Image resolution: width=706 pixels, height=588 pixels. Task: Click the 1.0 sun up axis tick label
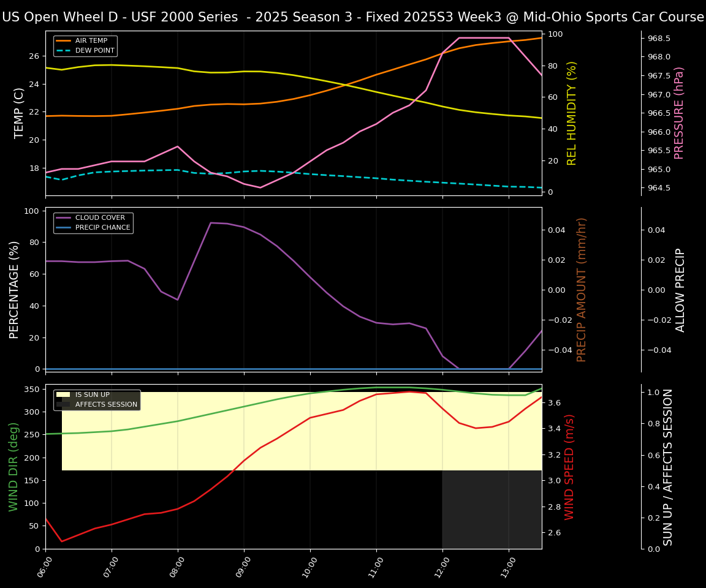[654, 392]
